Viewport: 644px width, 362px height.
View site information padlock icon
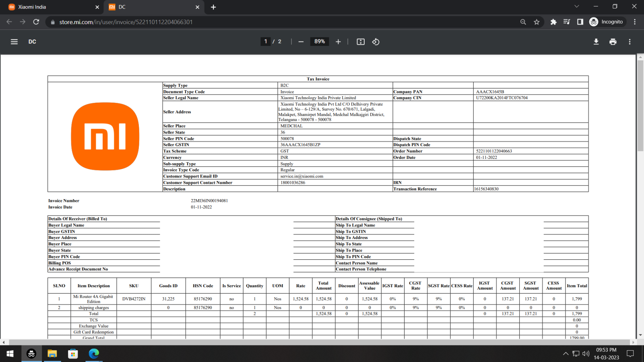(x=52, y=22)
